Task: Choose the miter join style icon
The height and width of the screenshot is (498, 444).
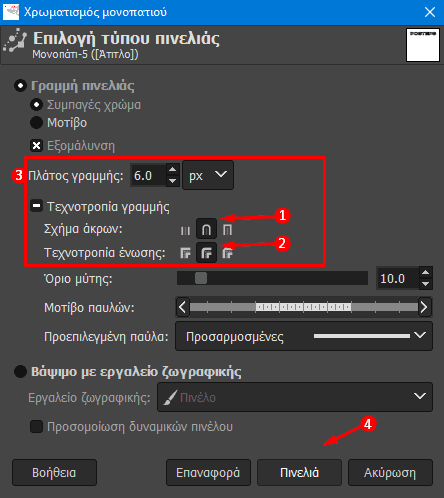Action: click(x=185, y=253)
